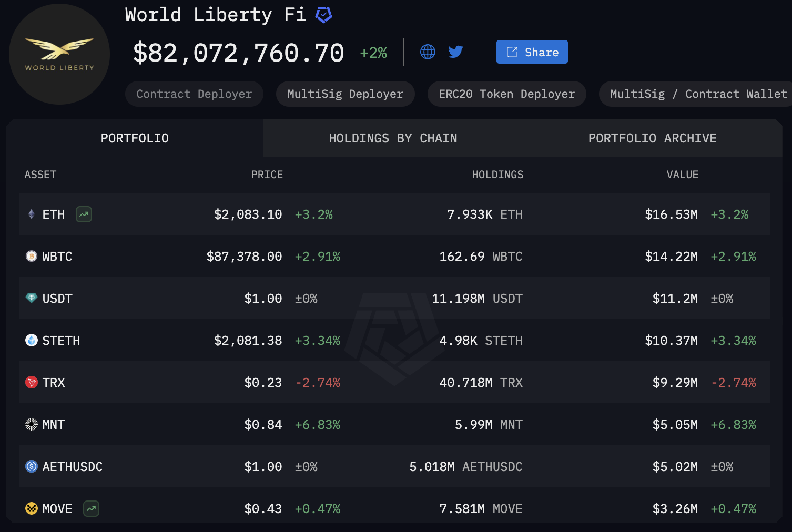Sort by the Holdings column header

[x=497, y=175]
